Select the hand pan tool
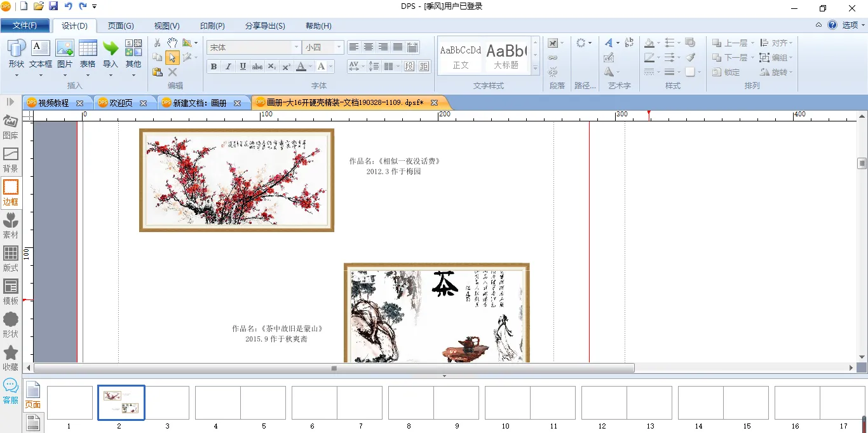This screenshot has height=433, width=868. tap(172, 43)
